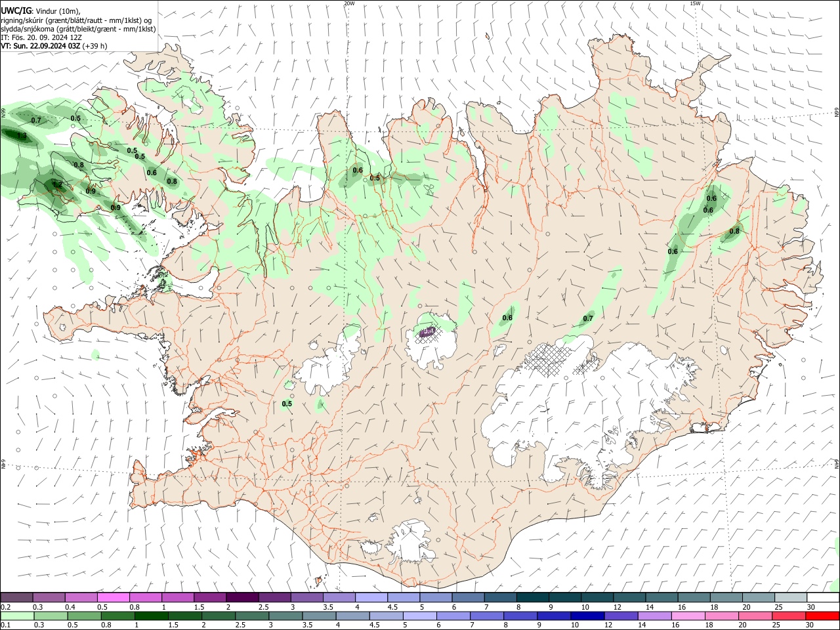The height and width of the screenshot is (630, 840).
Task: Click the valid time line VT: Sun. 22.09.2024 03Z
Action: 41,46
